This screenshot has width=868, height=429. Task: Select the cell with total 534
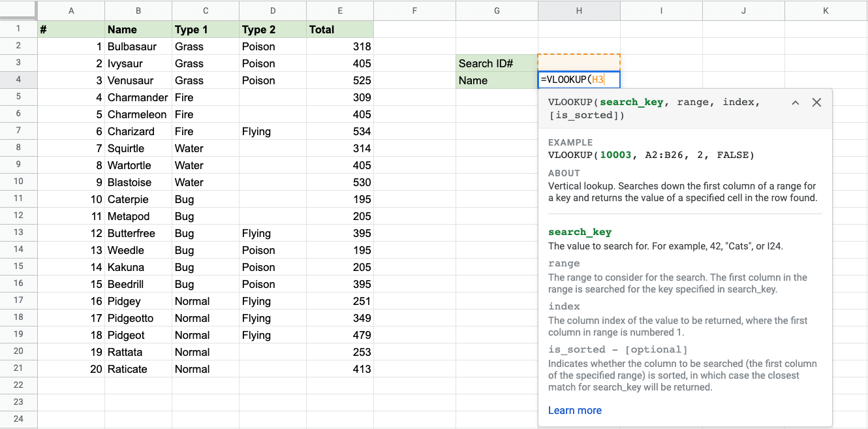[x=339, y=131]
